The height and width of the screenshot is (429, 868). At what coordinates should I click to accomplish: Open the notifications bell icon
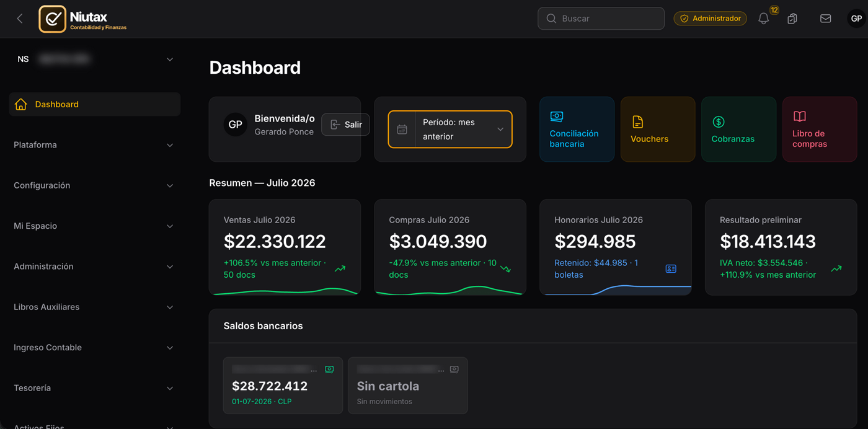pos(764,19)
